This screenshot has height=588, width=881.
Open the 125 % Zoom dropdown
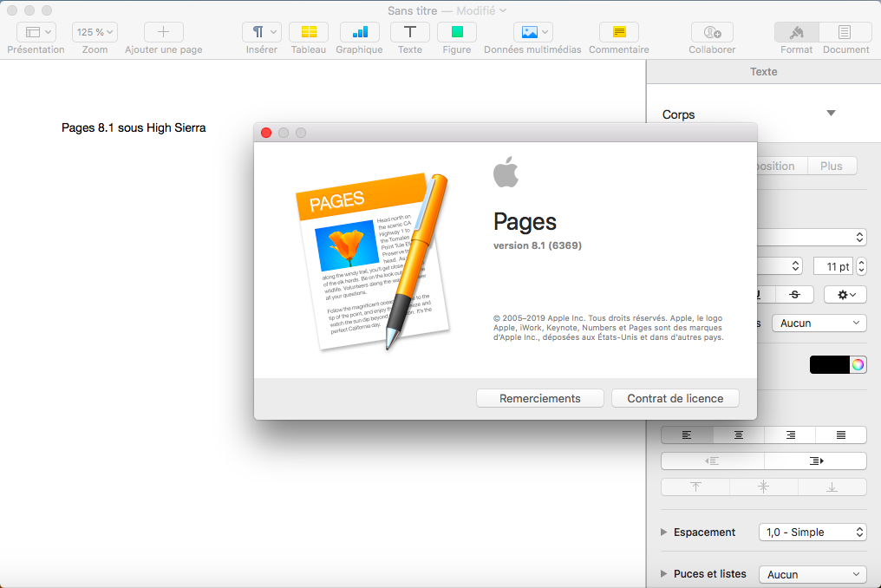click(x=95, y=32)
